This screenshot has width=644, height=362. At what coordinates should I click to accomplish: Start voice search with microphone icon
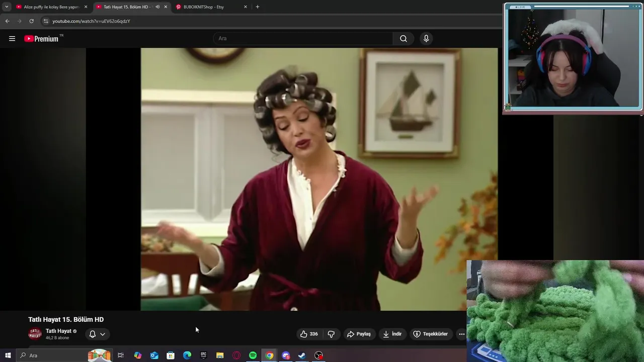[426, 39]
